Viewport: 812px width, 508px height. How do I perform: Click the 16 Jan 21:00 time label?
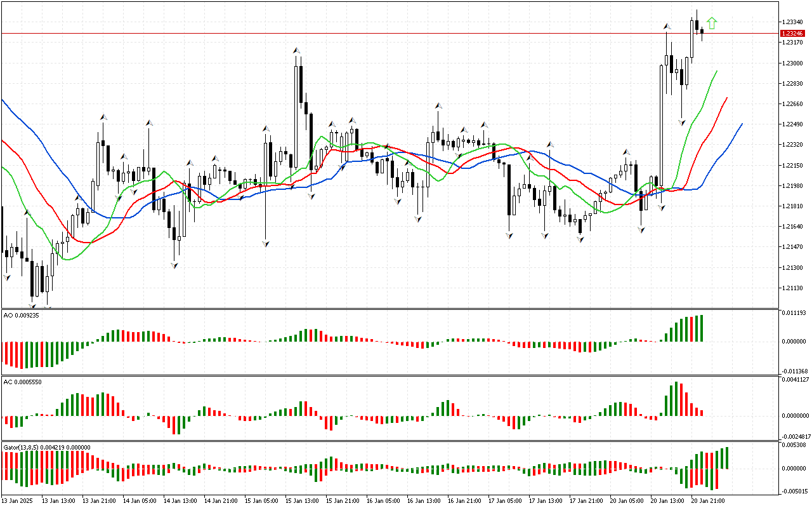pos(465,501)
